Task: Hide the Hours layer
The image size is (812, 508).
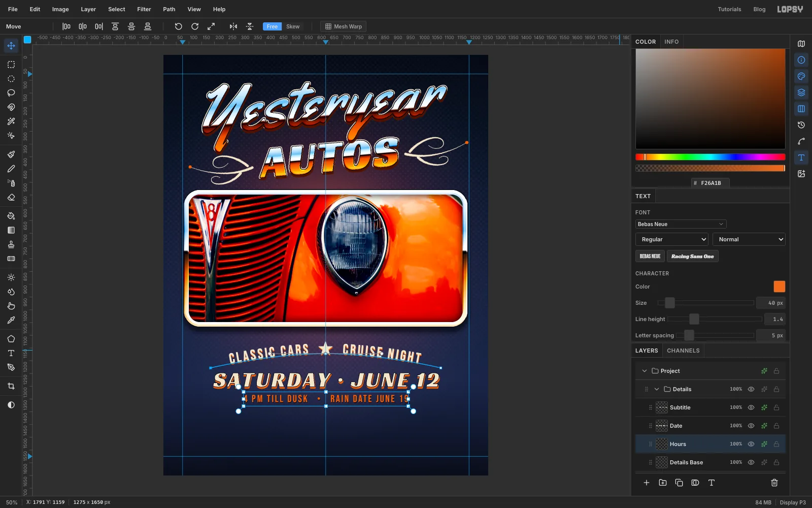Action: [x=751, y=444]
